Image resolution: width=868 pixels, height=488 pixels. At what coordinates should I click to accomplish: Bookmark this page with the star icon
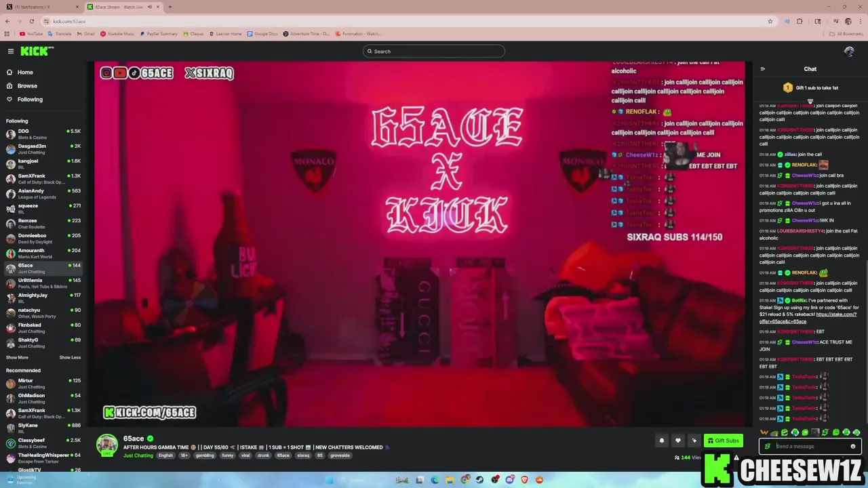coord(770,21)
